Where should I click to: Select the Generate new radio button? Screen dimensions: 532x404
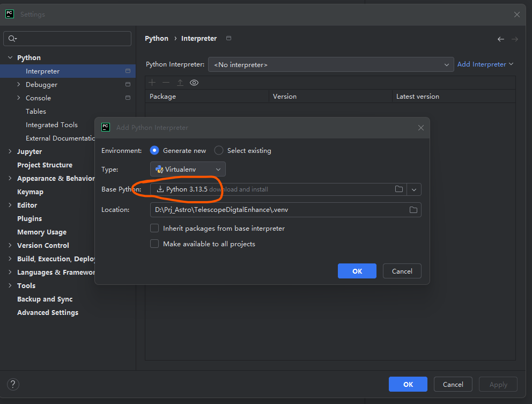pyautogui.click(x=154, y=150)
